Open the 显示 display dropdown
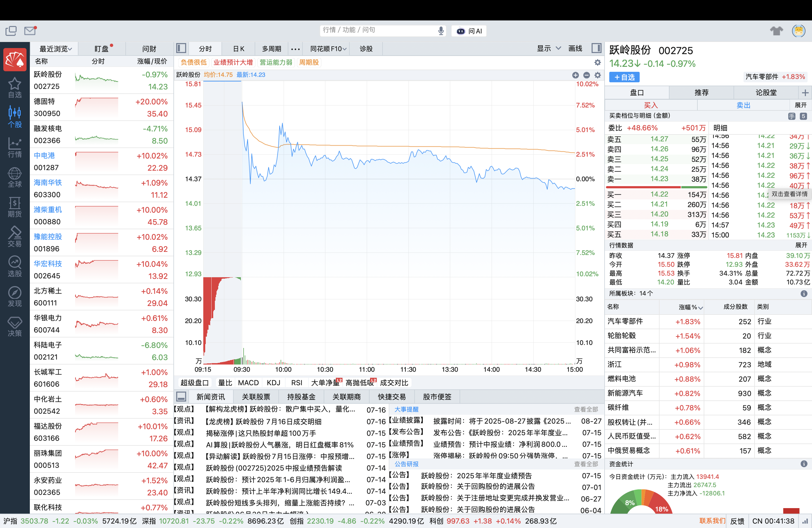The width and height of the screenshot is (812, 528). click(x=548, y=48)
